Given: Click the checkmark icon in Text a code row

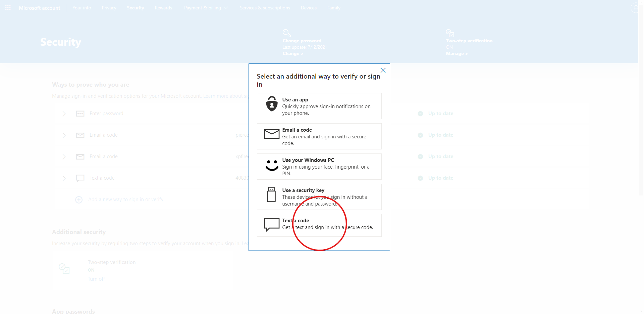Looking at the screenshot, I should pos(420,178).
